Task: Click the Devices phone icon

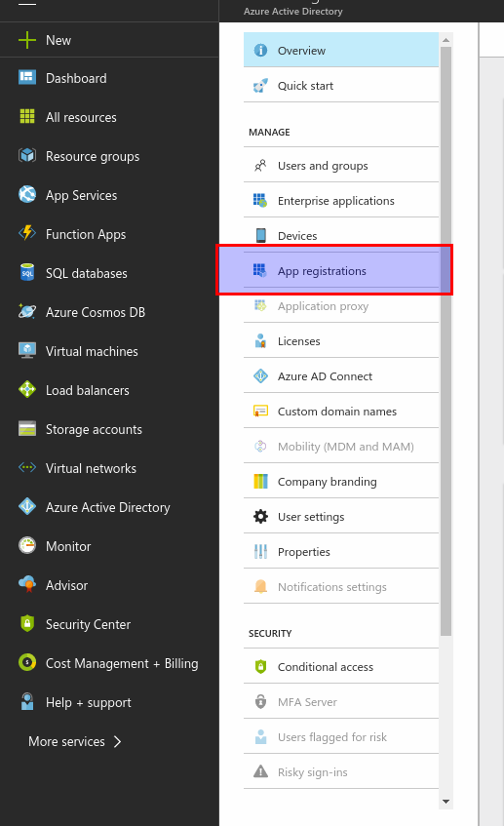Action: point(260,235)
